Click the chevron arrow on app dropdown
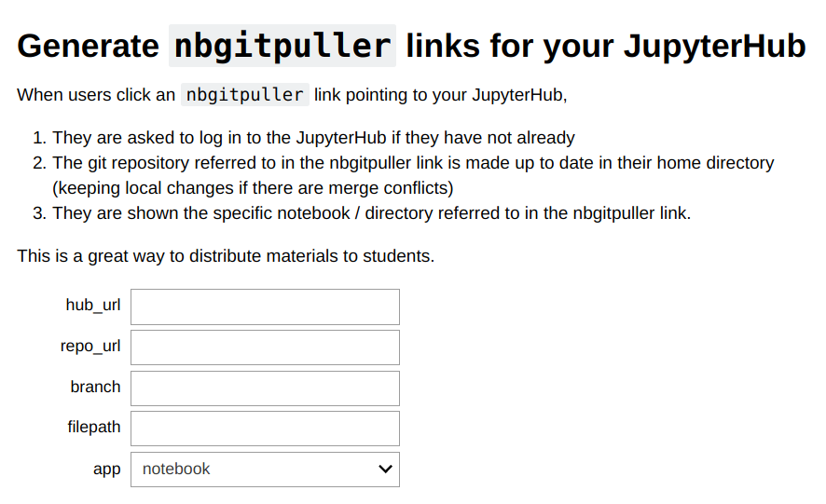 [385, 470]
